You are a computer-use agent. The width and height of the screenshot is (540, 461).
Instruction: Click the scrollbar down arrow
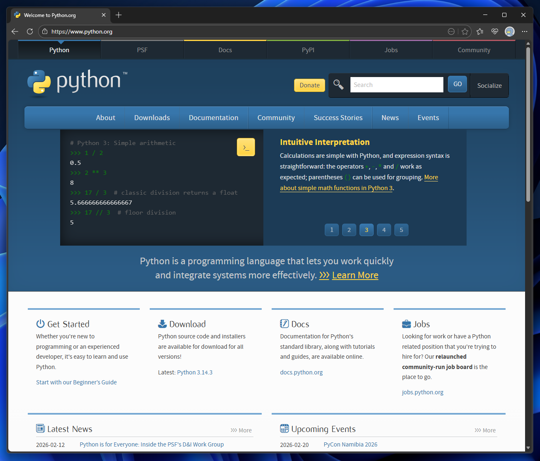click(x=528, y=448)
